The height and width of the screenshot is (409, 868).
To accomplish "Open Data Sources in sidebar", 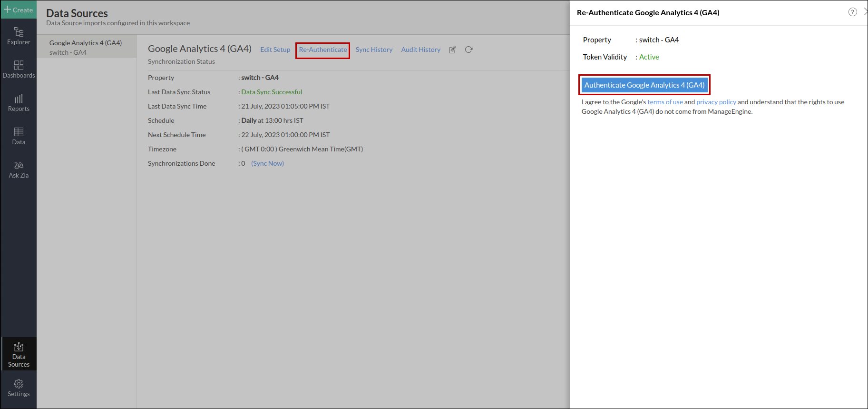I will click(x=19, y=354).
